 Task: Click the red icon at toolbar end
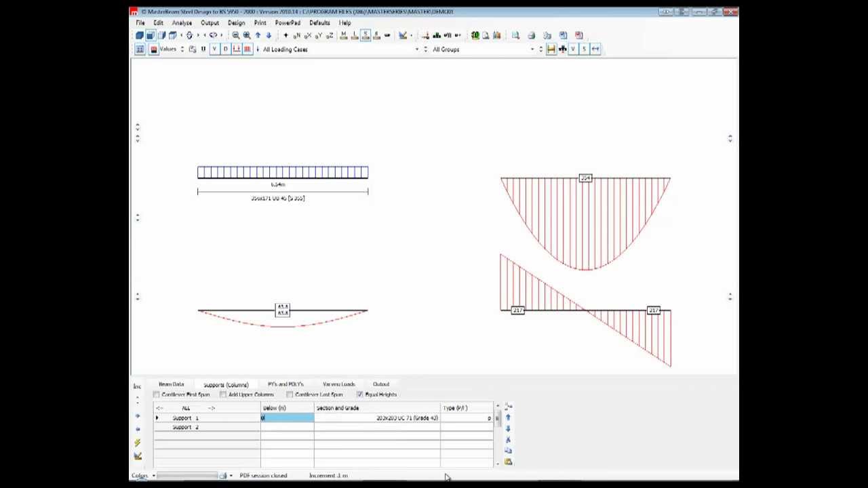coord(579,35)
